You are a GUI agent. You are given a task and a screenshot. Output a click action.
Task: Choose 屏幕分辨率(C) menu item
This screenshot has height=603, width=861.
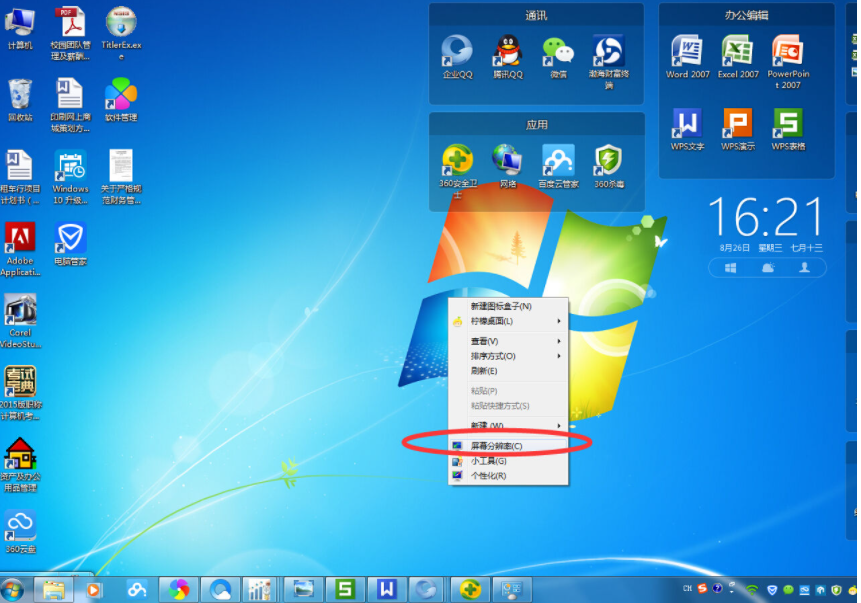click(x=508, y=445)
